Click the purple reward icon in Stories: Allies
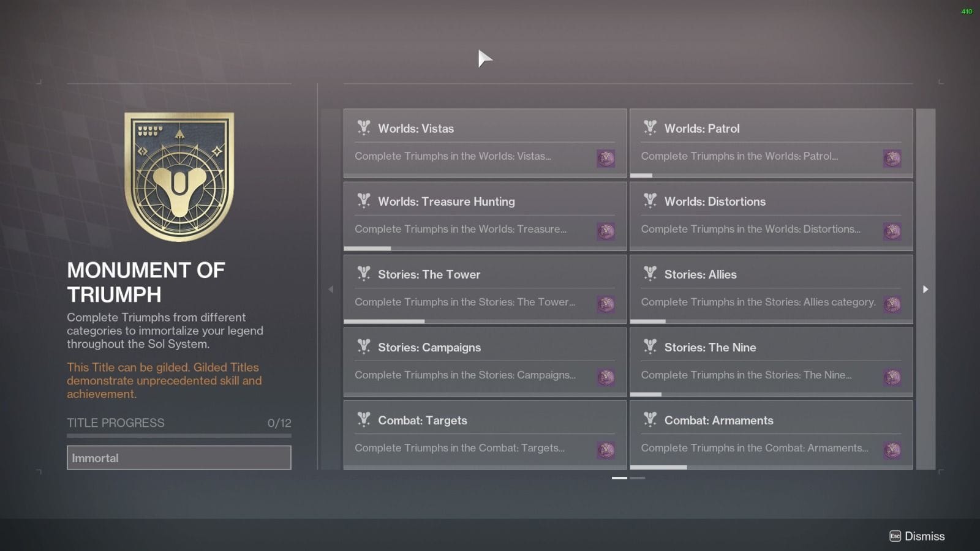980x551 pixels. (892, 304)
